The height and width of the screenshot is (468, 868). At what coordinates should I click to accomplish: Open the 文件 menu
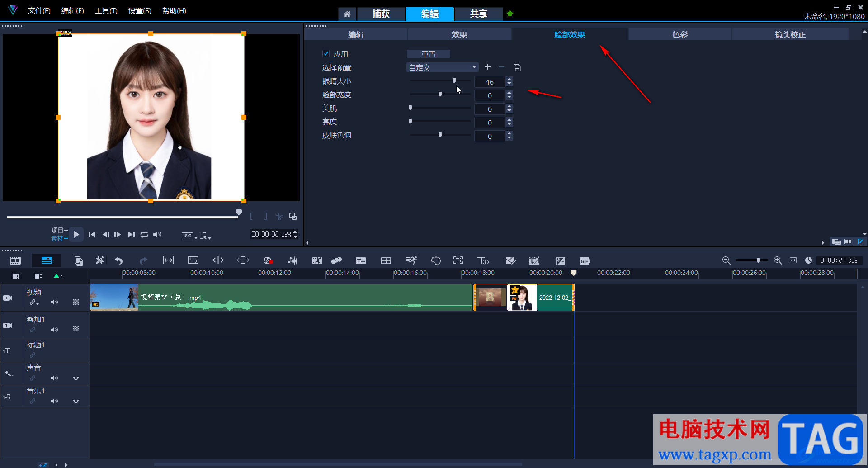click(x=39, y=11)
